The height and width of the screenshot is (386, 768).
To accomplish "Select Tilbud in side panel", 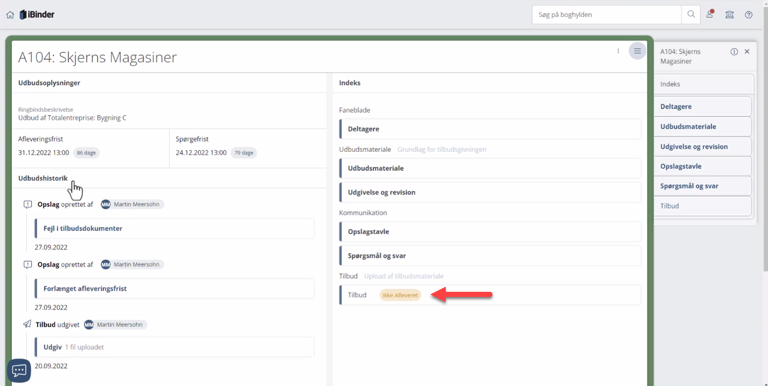I will [x=703, y=206].
